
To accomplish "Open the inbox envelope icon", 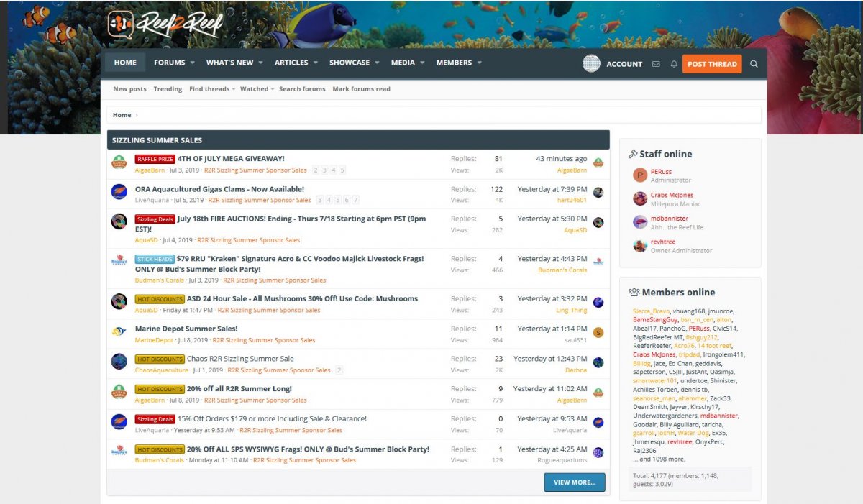I will click(x=656, y=64).
